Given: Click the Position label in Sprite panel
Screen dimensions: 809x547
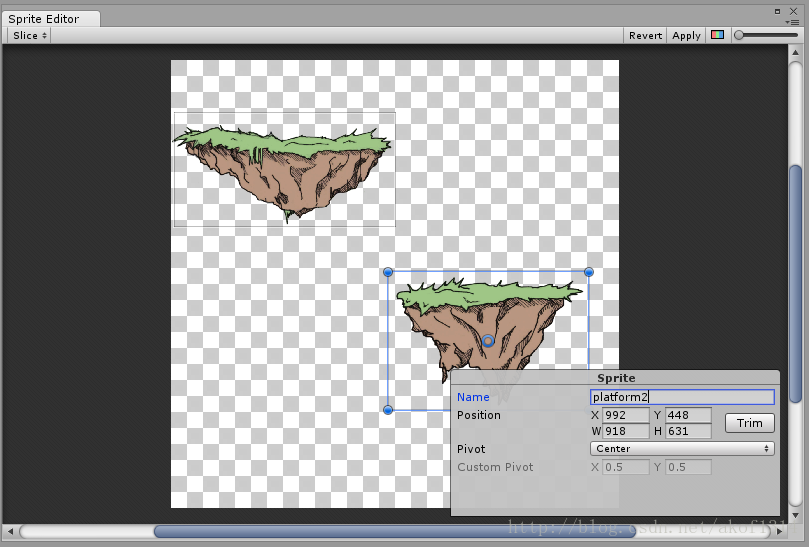Looking at the screenshot, I should pyautogui.click(x=478, y=415).
